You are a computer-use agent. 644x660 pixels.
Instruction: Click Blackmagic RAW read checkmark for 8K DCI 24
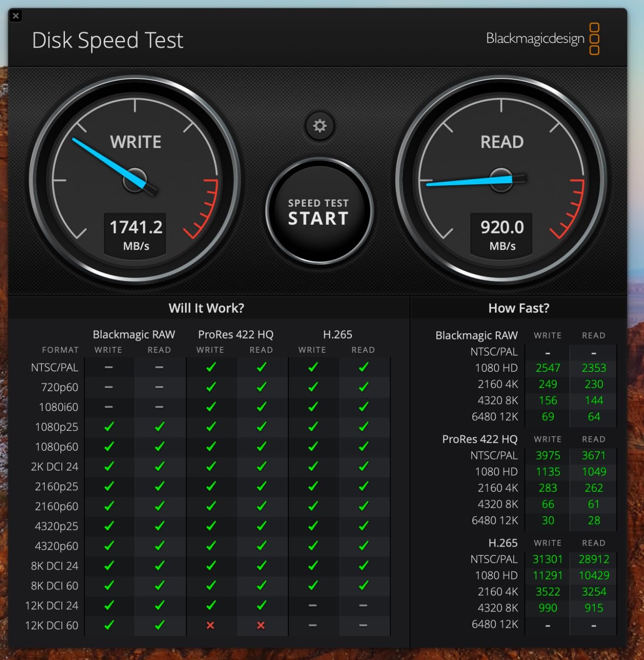click(160, 565)
